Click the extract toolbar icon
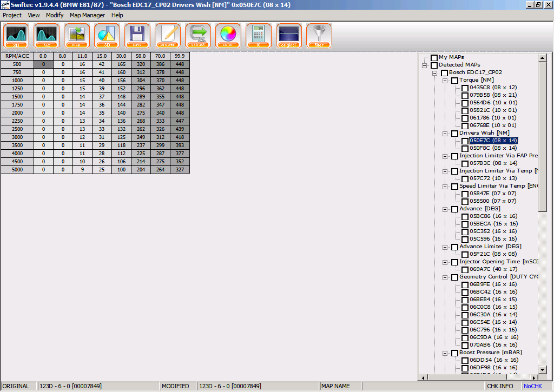The width and height of the screenshot is (554, 392). [198, 36]
